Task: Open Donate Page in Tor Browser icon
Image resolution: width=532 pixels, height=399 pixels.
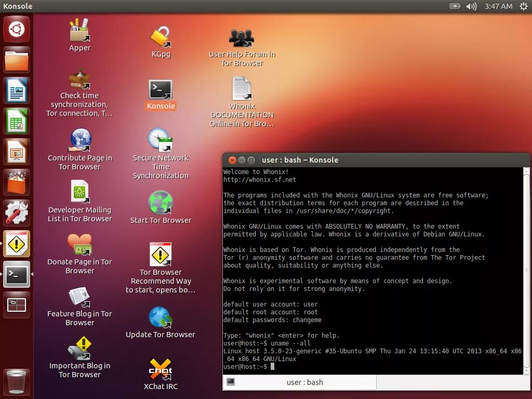Action: click(x=79, y=254)
